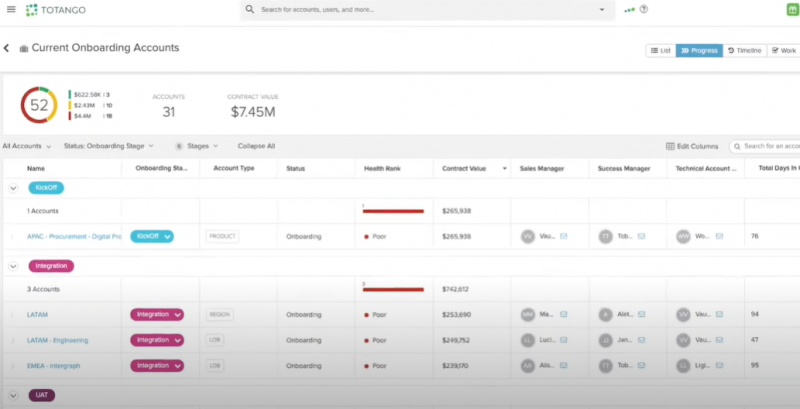Click the global account search field
Image resolution: width=800 pixels, height=409 pixels.
click(x=425, y=9)
